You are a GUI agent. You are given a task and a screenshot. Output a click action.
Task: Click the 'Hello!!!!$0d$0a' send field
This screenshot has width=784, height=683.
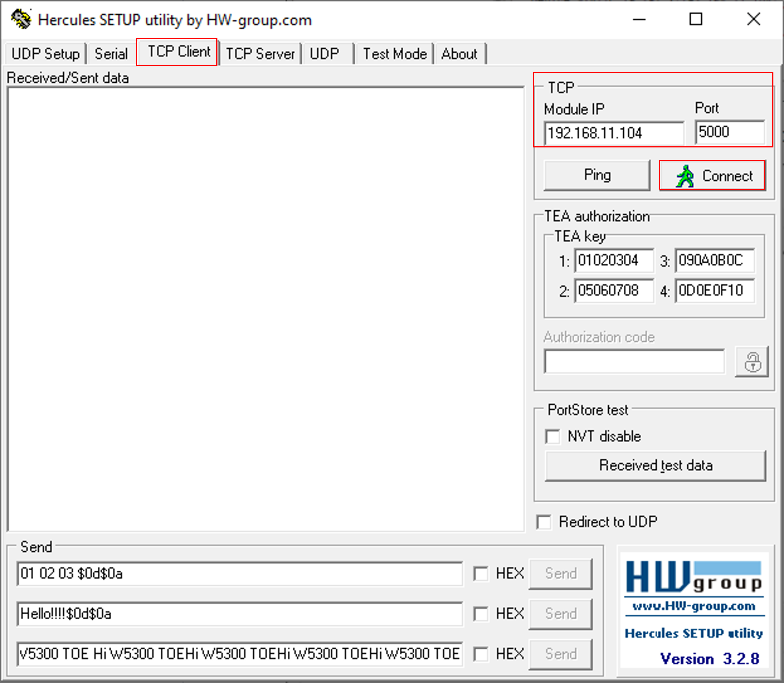coord(240,614)
